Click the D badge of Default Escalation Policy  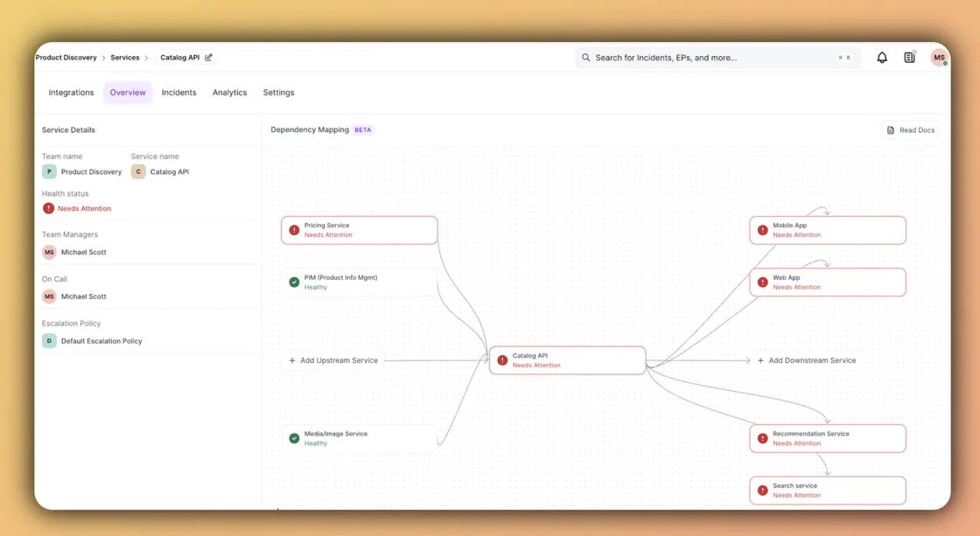coord(49,341)
